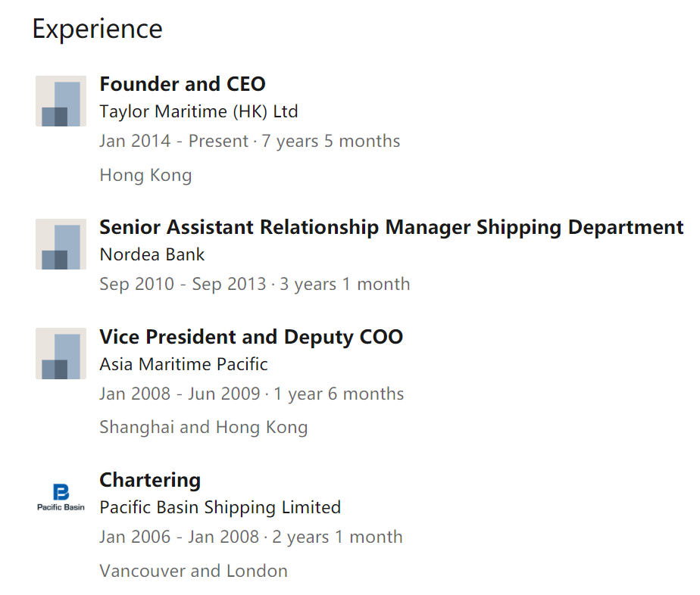The height and width of the screenshot is (595, 700).
Task: Open Vice President and Deputy COO title
Action: [252, 337]
